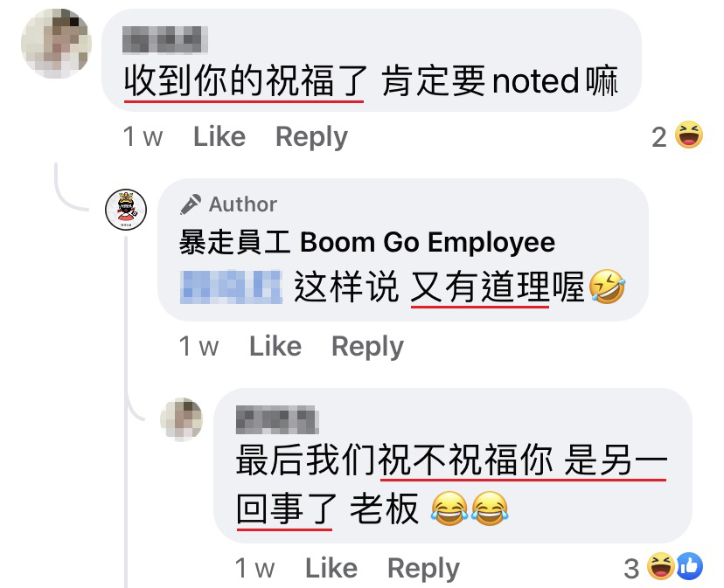The width and height of the screenshot is (724, 588).
Task: Open the haha reaction icon on bottom comment
Action: (x=660, y=566)
